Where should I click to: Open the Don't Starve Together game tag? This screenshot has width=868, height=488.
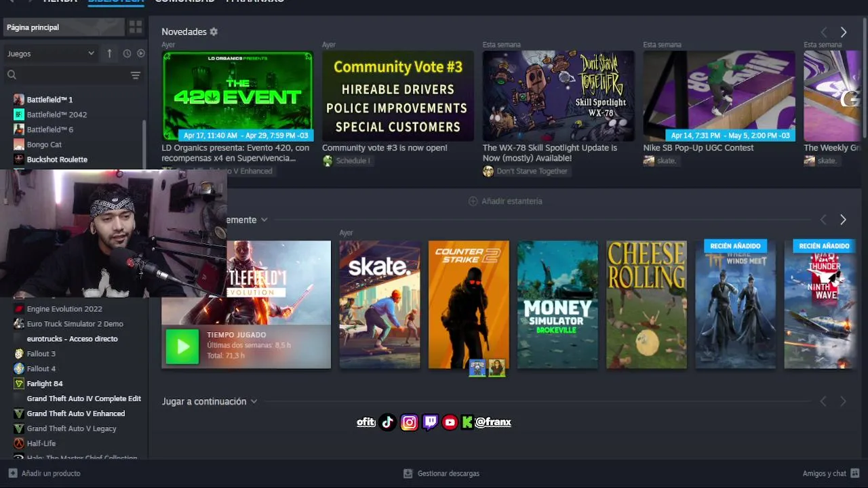tap(526, 171)
